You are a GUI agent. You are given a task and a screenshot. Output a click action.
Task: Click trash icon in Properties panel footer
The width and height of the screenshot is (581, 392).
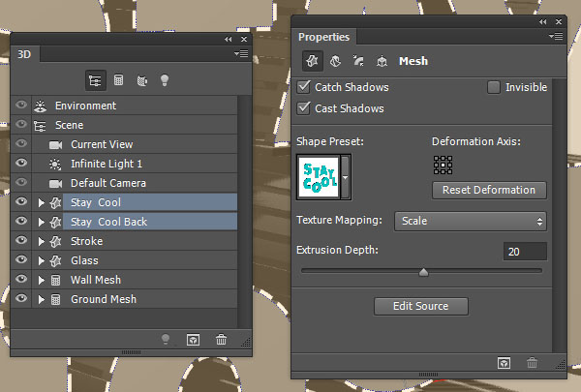click(532, 363)
